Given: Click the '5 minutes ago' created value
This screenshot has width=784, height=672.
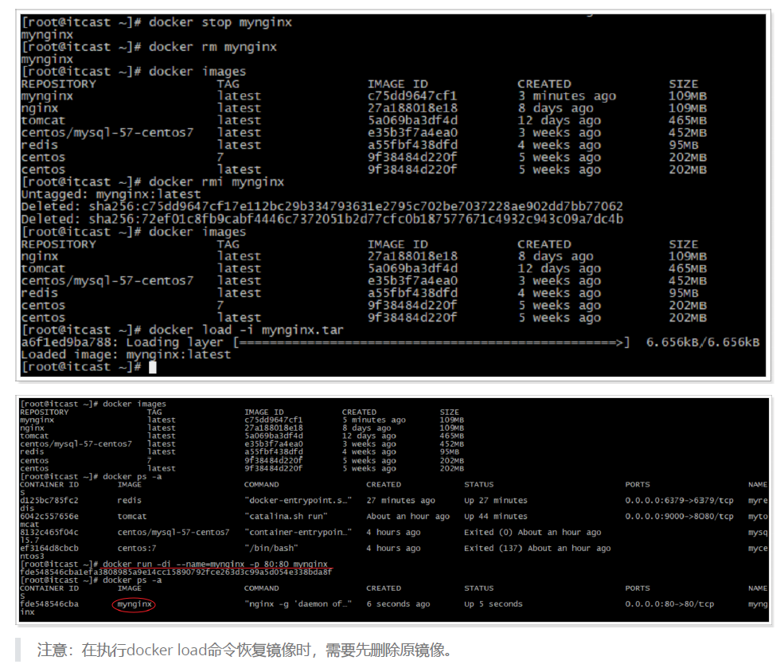Looking at the screenshot, I should coord(374,420).
